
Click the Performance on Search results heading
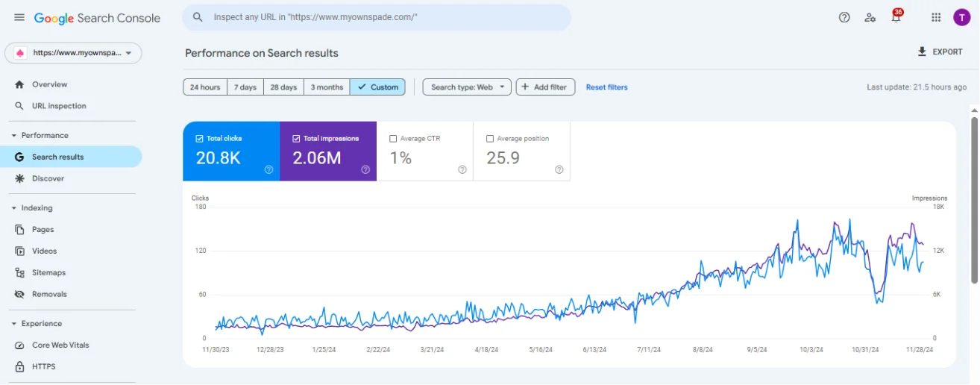pyautogui.click(x=262, y=53)
